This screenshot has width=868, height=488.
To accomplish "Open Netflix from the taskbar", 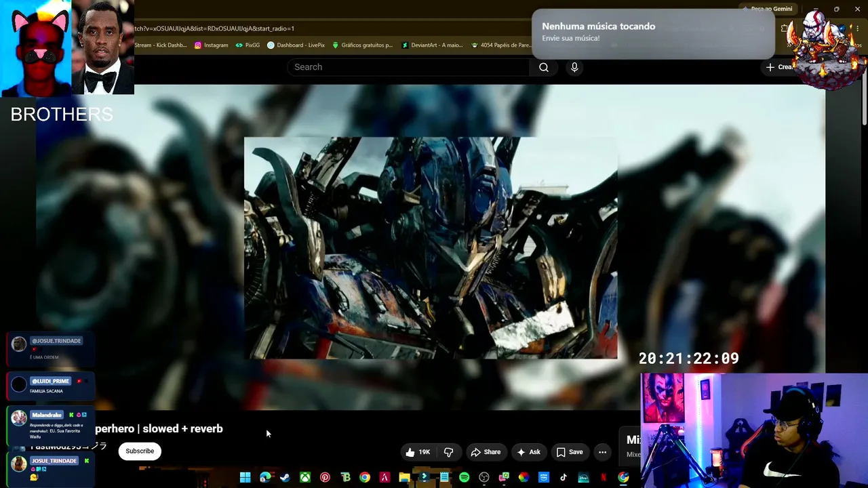I will coord(604,477).
